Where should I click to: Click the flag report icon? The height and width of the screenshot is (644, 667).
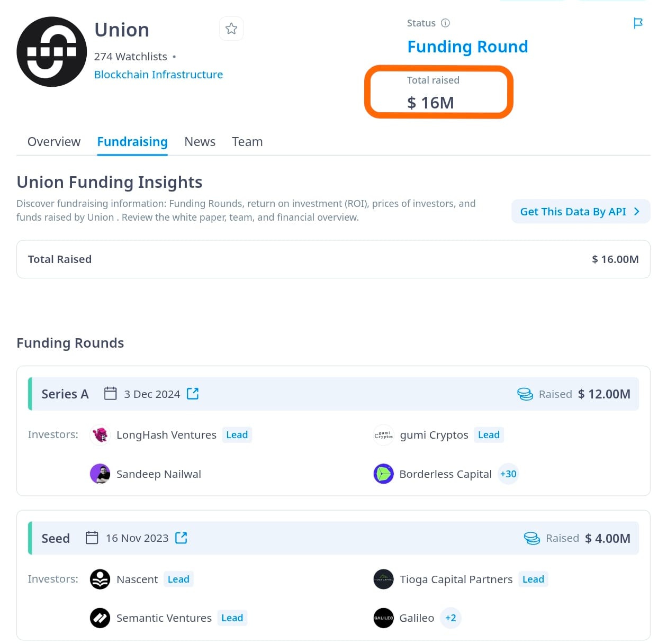point(638,23)
